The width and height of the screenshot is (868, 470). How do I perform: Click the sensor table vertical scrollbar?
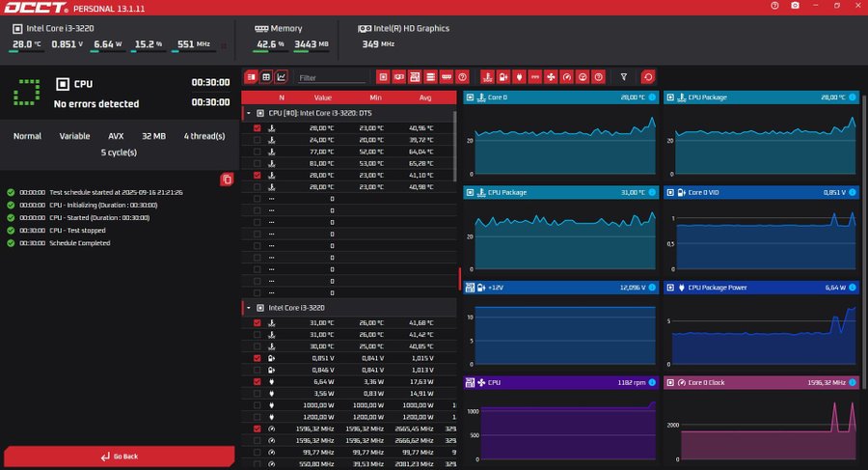click(456, 145)
